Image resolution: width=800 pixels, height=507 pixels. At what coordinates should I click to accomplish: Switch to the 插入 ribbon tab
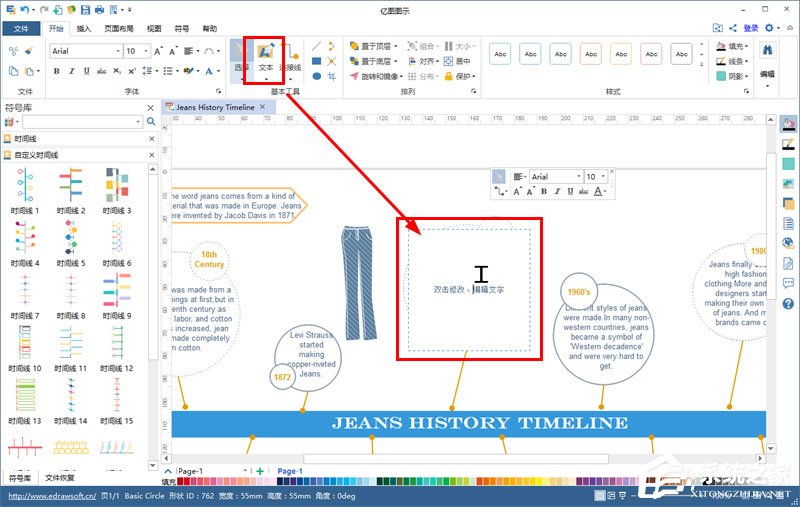pos(84,29)
